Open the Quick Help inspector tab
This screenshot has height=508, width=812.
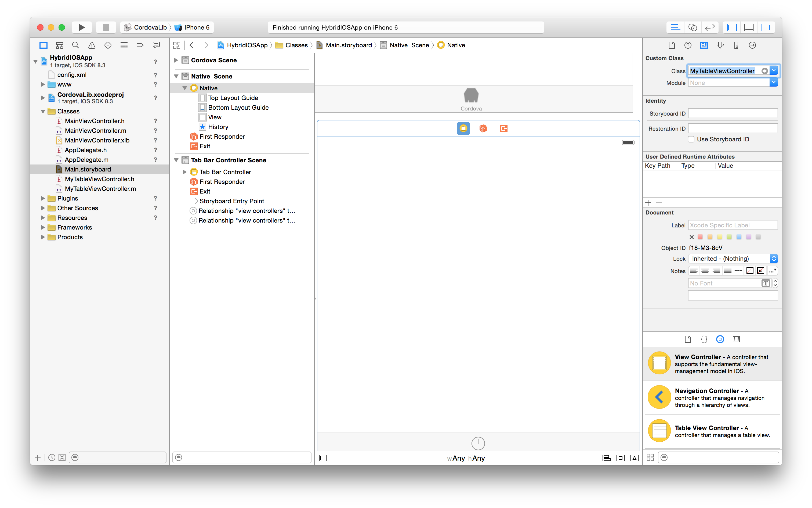click(x=688, y=45)
